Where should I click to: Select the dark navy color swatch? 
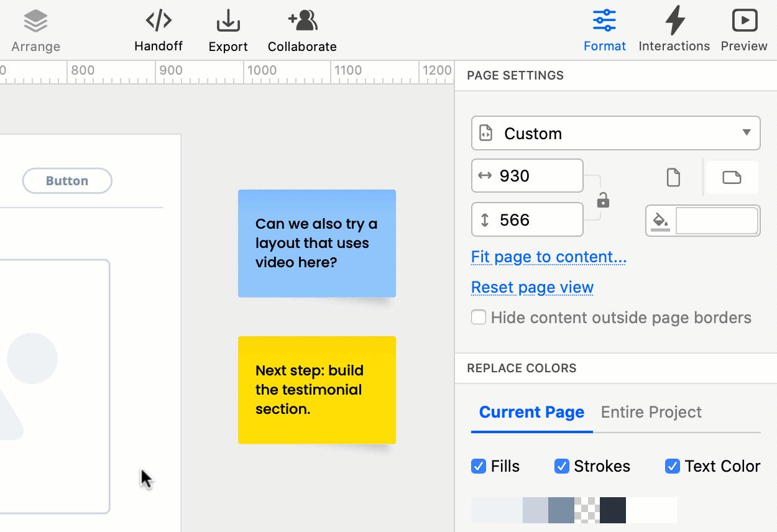pyautogui.click(x=612, y=510)
